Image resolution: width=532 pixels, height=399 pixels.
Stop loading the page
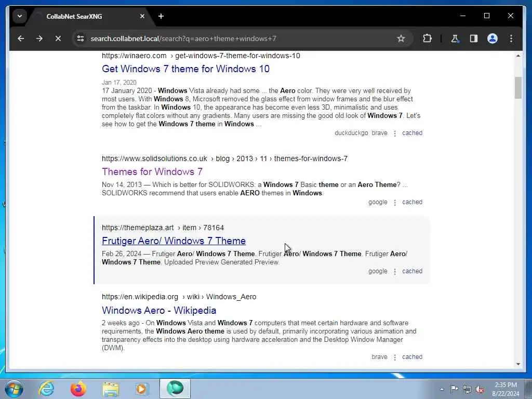click(58, 38)
